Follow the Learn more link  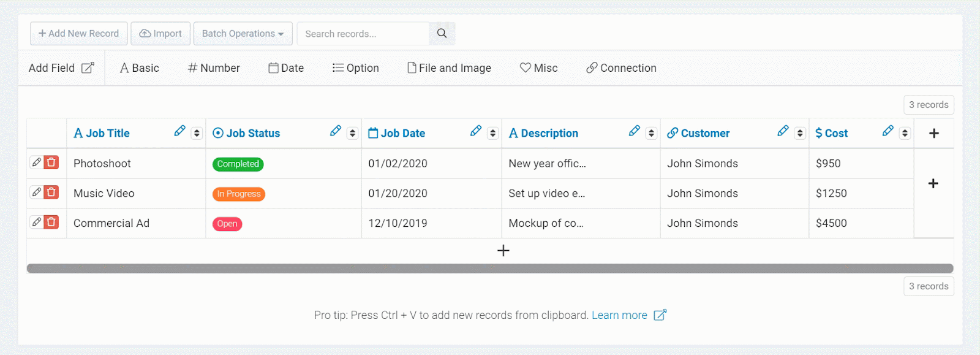point(619,315)
